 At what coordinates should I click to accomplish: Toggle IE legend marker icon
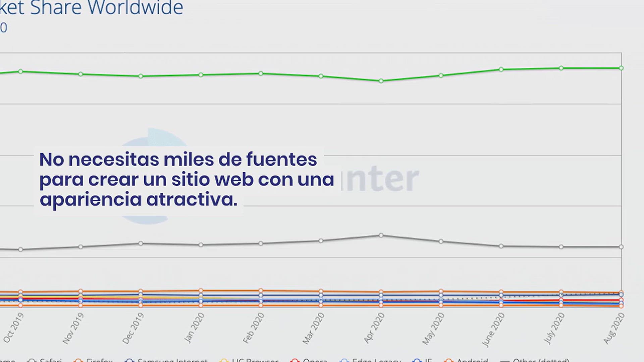point(417,361)
